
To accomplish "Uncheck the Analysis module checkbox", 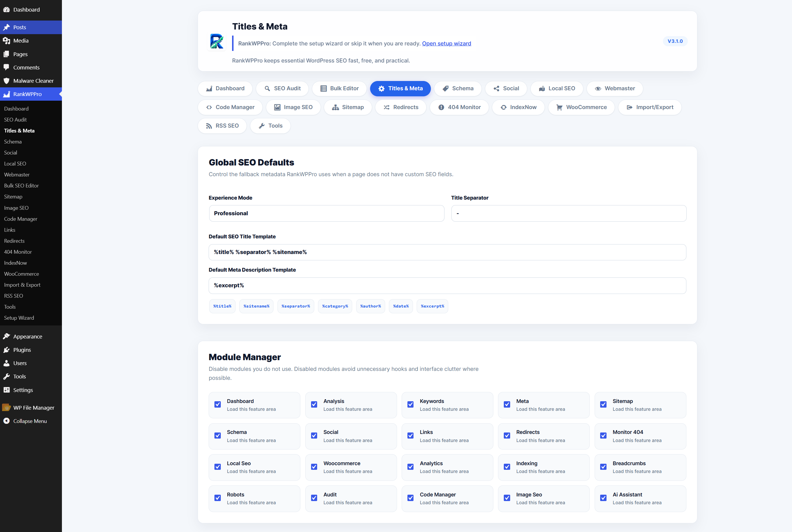I will point(314,404).
